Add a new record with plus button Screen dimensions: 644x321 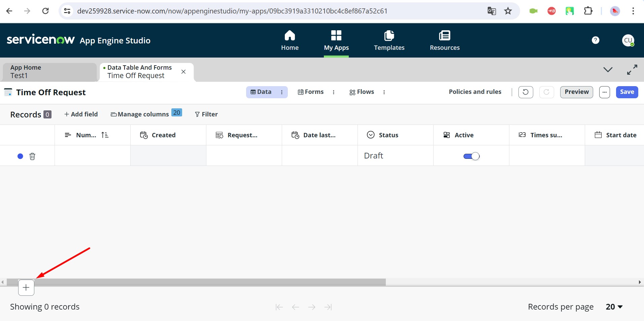coord(26,288)
